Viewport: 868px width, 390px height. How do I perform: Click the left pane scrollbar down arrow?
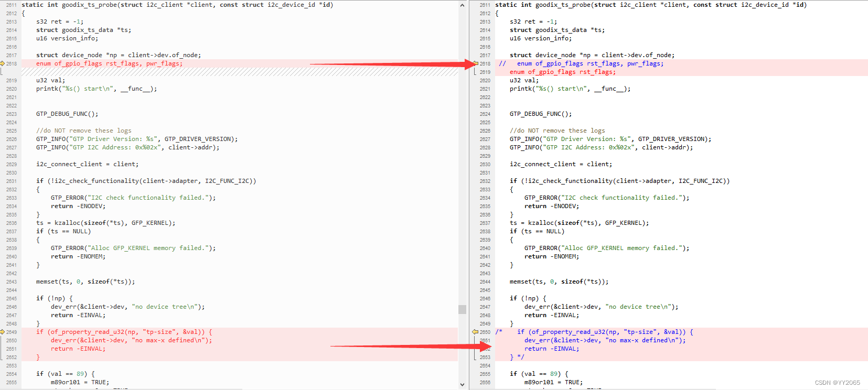click(462, 385)
